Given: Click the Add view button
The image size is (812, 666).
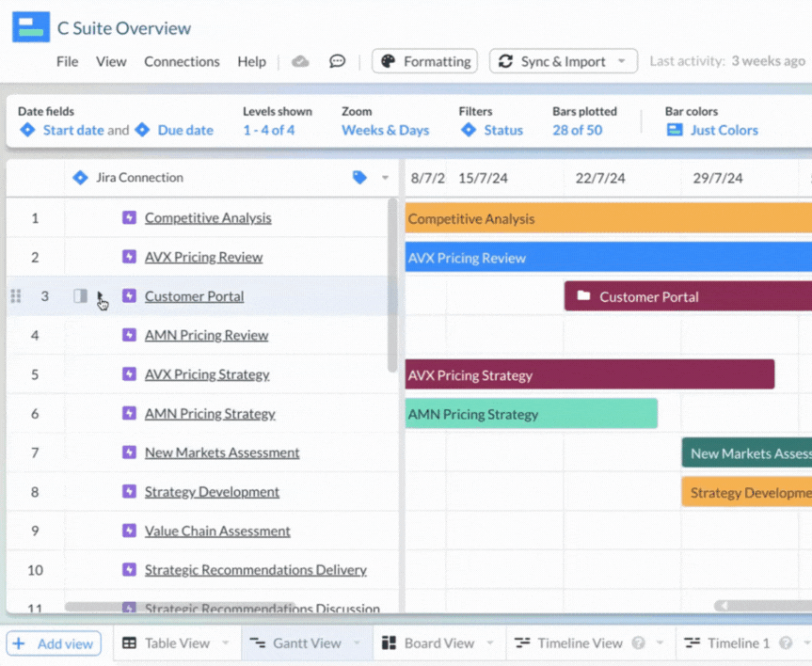Looking at the screenshot, I should click(54, 642).
